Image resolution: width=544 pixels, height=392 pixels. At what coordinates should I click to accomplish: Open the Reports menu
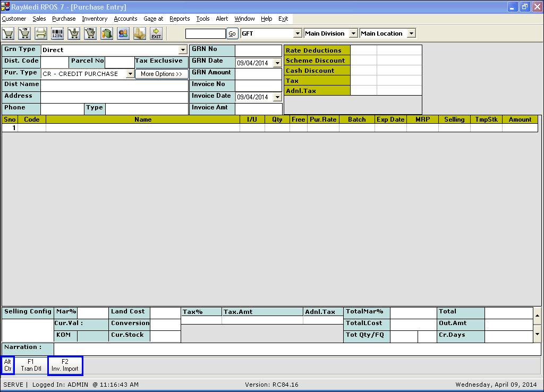[x=180, y=19]
